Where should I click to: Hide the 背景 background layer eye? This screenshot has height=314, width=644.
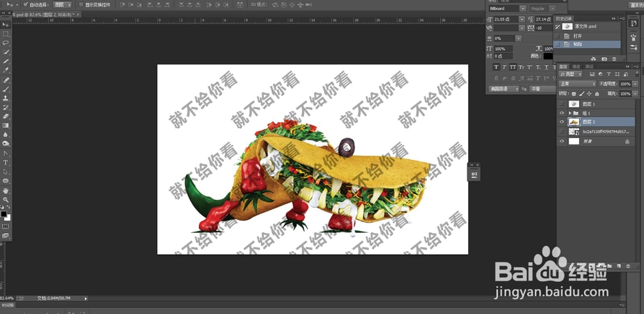[x=562, y=141]
